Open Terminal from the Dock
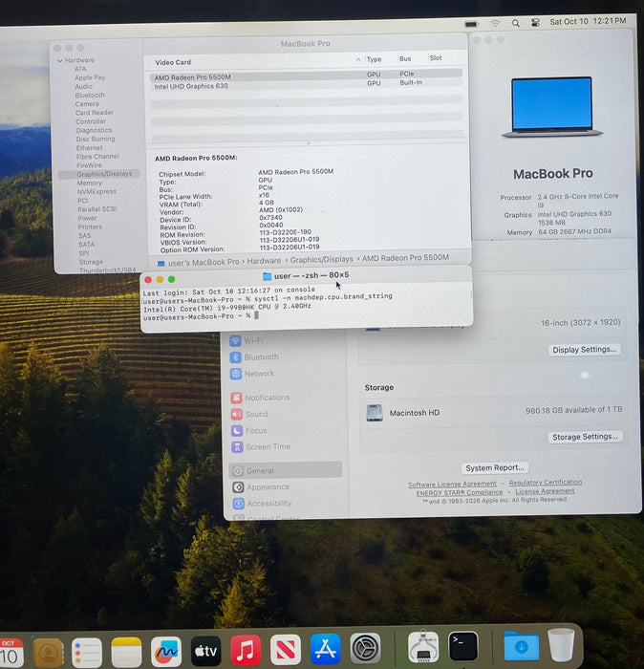The width and height of the screenshot is (644, 669). 463,646
